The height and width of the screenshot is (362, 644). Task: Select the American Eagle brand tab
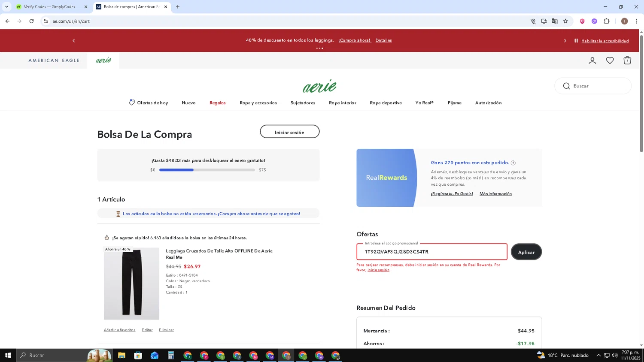(x=54, y=60)
